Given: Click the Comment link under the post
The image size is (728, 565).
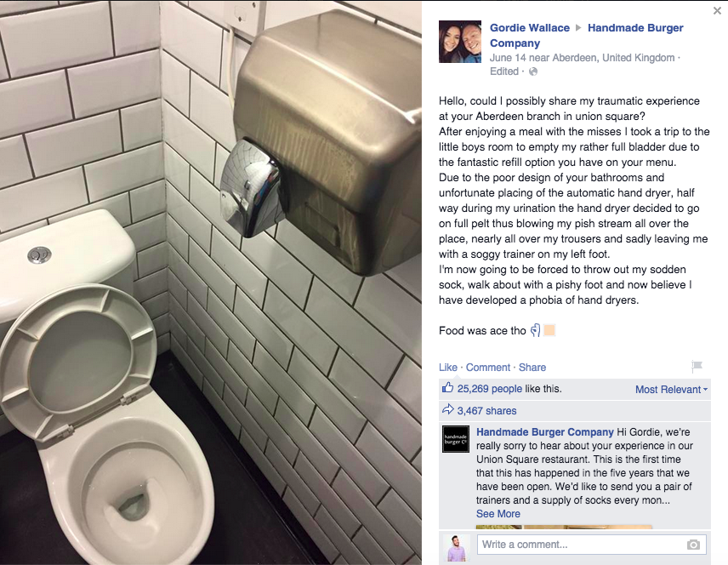Looking at the screenshot, I should pyautogui.click(x=487, y=368).
